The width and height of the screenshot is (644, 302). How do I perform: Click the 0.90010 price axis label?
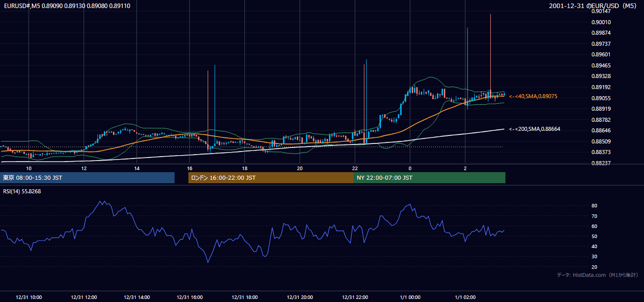(x=601, y=22)
